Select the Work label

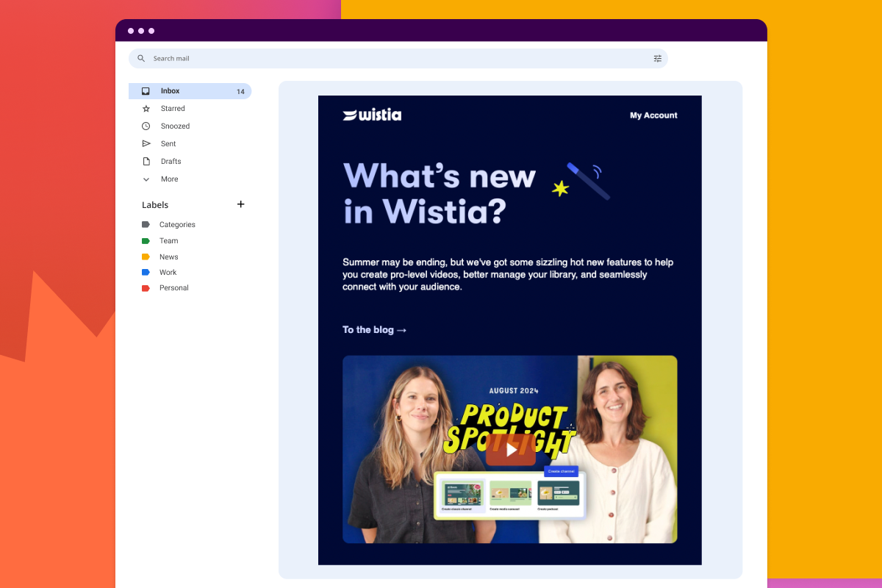point(168,273)
